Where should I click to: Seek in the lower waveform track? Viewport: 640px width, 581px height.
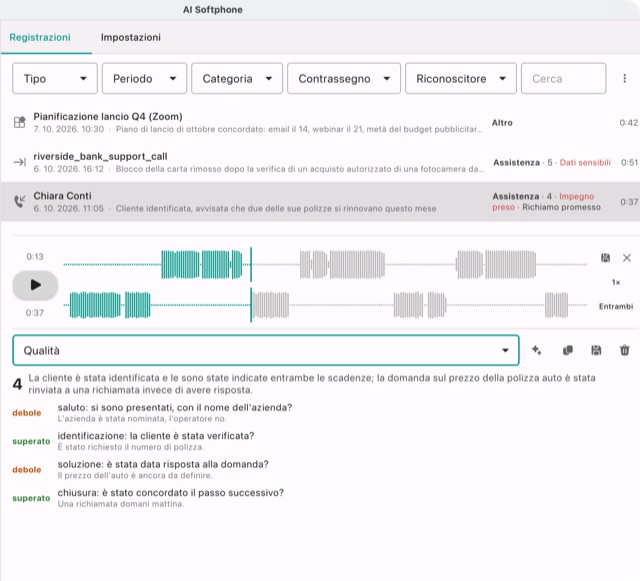(325, 305)
